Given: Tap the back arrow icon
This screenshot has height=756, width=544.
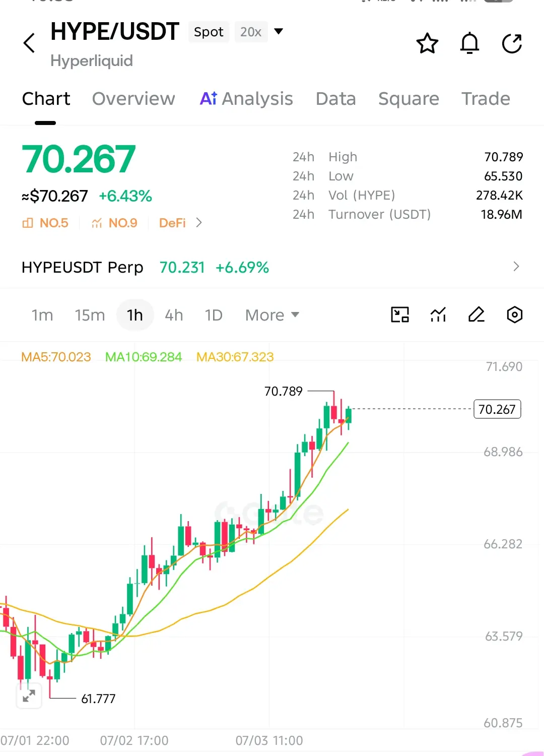Looking at the screenshot, I should pyautogui.click(x=29, y=43).
